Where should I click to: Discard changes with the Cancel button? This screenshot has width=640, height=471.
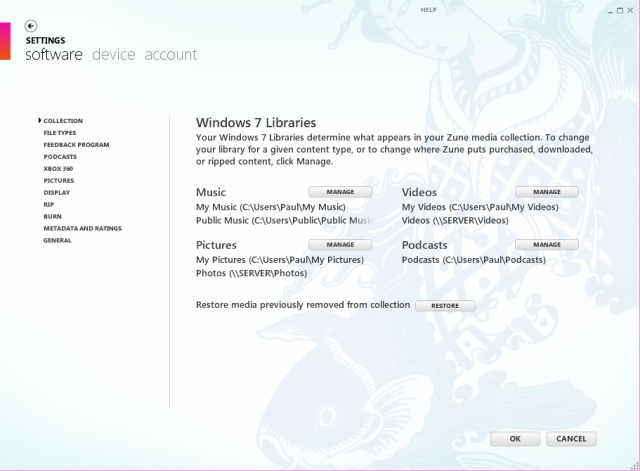571,439
